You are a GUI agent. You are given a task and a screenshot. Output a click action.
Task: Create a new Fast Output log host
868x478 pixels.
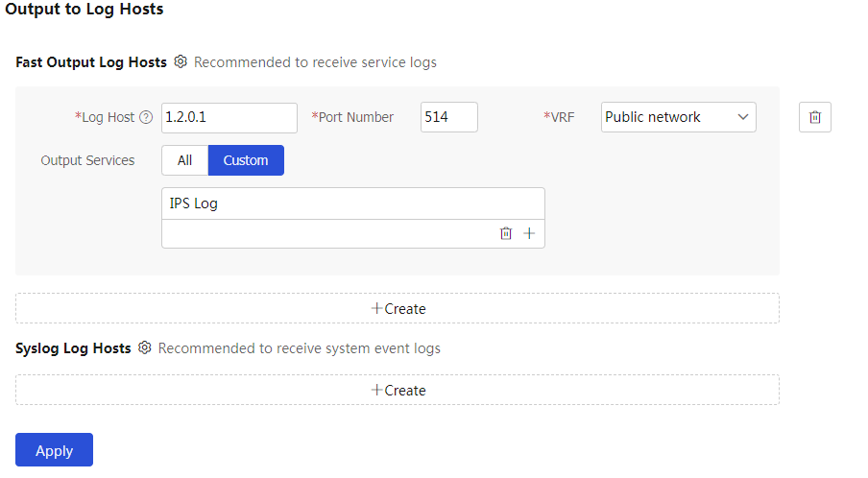tap(398, 308)
